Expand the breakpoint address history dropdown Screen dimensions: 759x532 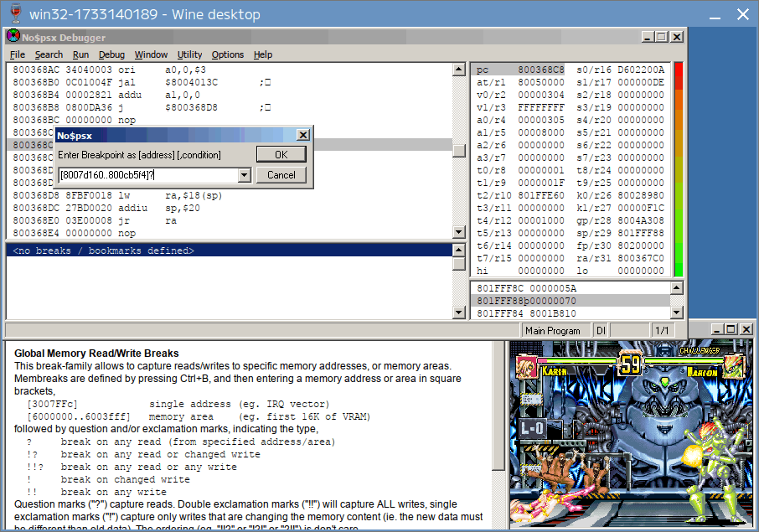245,175
